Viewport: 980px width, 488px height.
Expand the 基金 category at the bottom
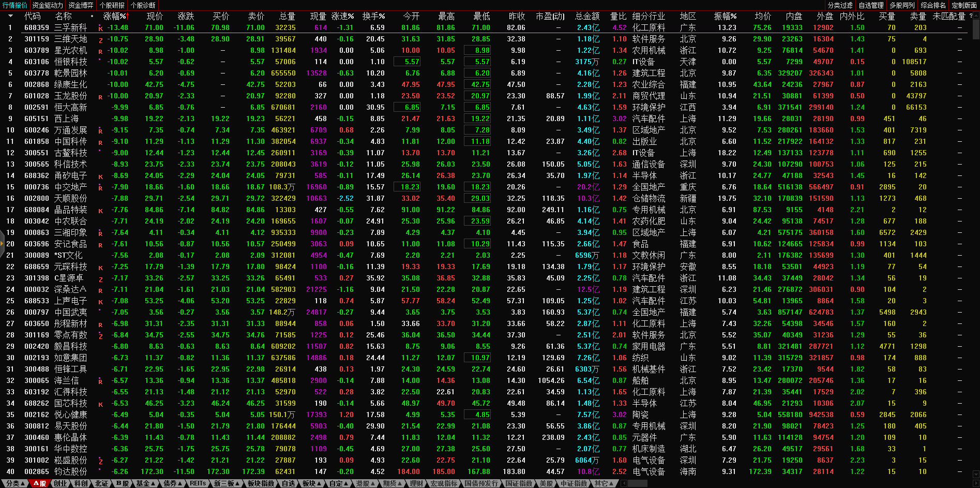pyautogui.click(x=145, y=483)
